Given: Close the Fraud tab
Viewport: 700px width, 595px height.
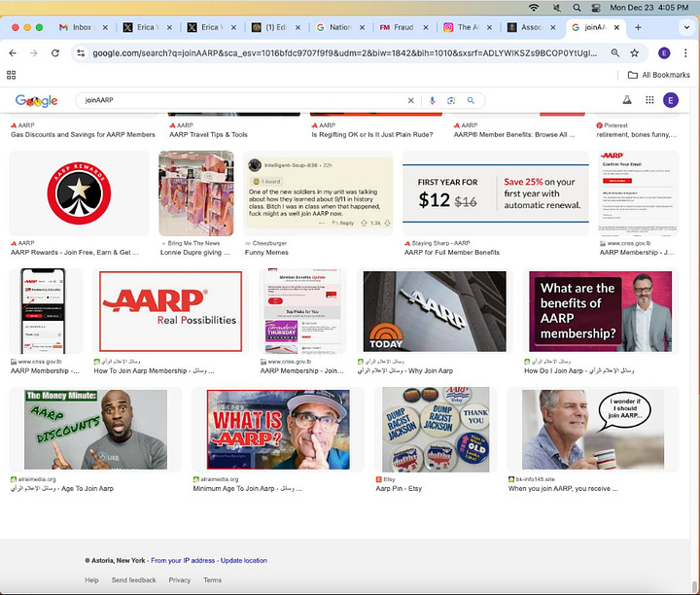Looking at the screenshot, I should [426, 27].
